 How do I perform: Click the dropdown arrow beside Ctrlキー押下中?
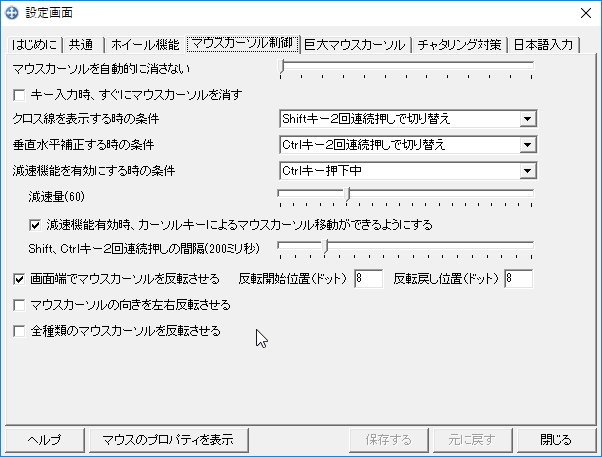tap(528, 171)
